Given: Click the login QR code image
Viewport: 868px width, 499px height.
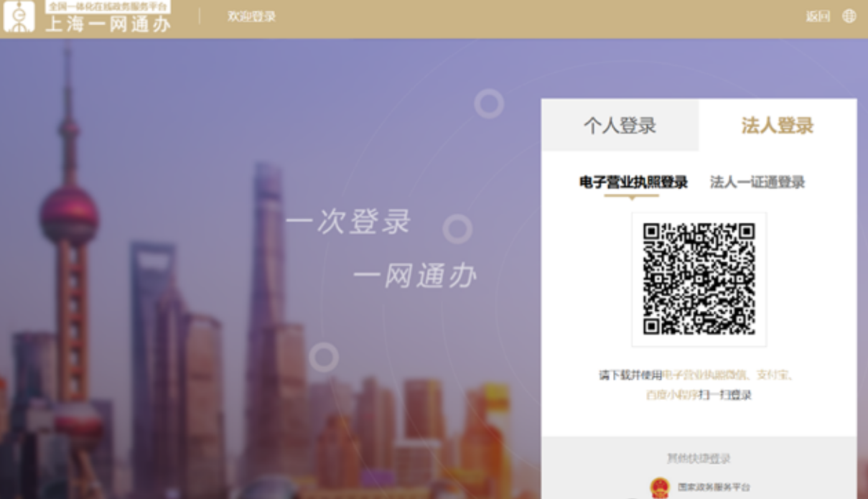Looking at the screenshot, I should click(699, 279).
